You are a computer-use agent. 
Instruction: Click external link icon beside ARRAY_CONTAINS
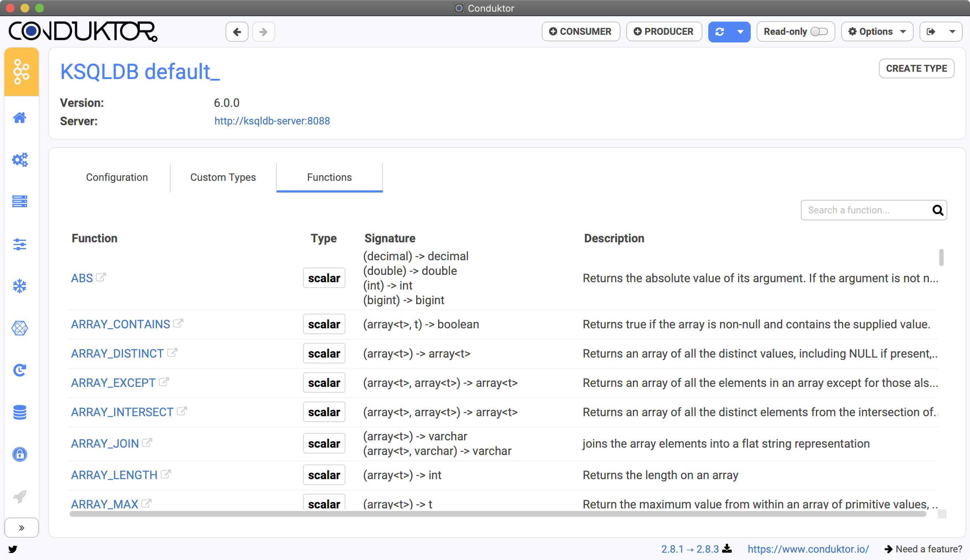178,323
